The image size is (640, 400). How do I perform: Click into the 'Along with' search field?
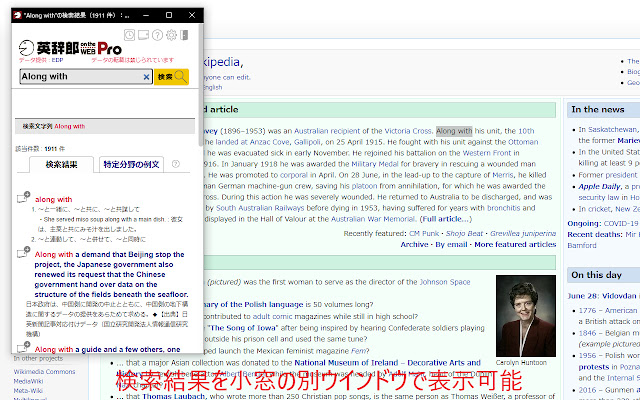click(x=78, y=77)
